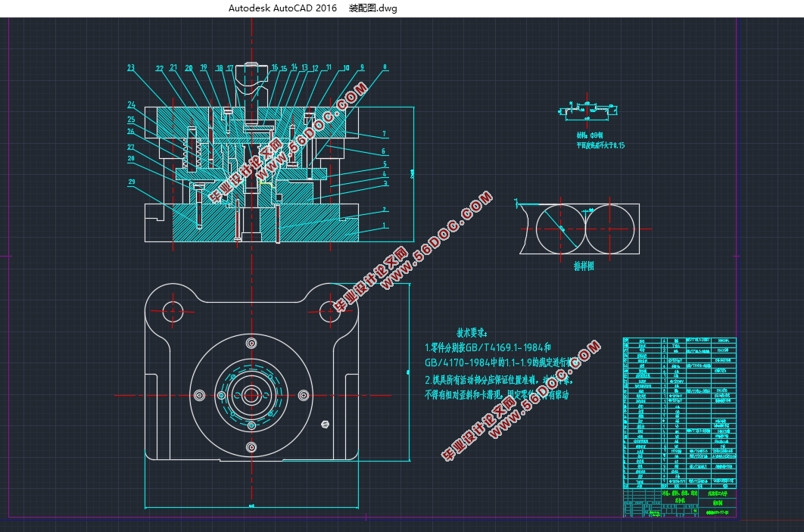
Task: Pick the right circle in strip layout
Action: pyautogui.click(x=609, y=229)
